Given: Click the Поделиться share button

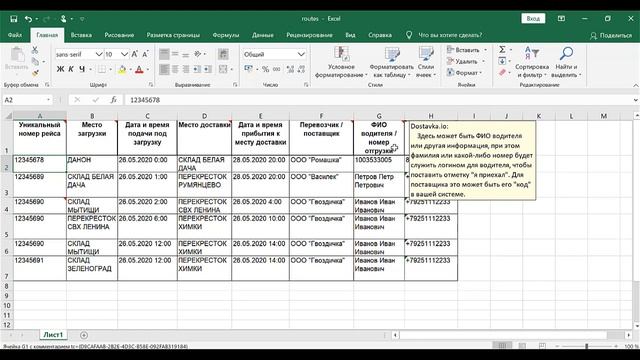Looking at the screenshot, I should 611,36.
